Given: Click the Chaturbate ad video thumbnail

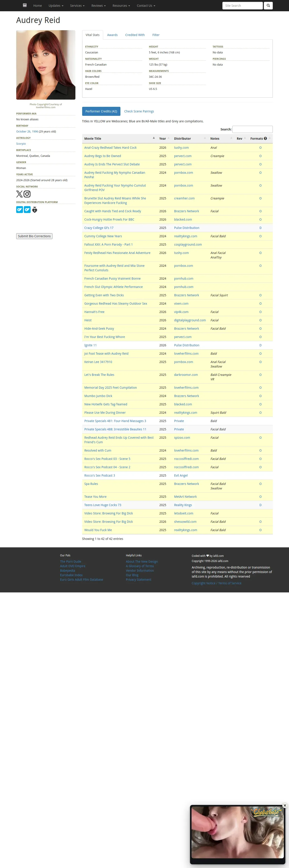Looking at the screenshot, I should (237, 832).
